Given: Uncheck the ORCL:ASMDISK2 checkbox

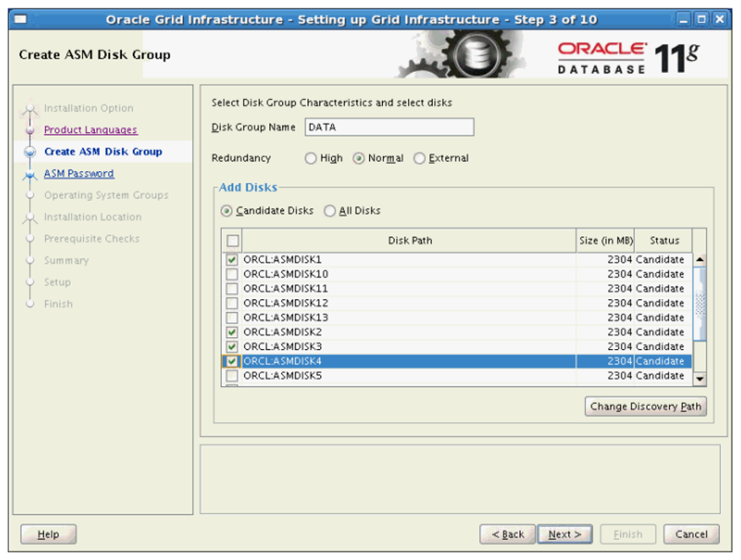Looking at the screenshot, I should coord(232,332).
